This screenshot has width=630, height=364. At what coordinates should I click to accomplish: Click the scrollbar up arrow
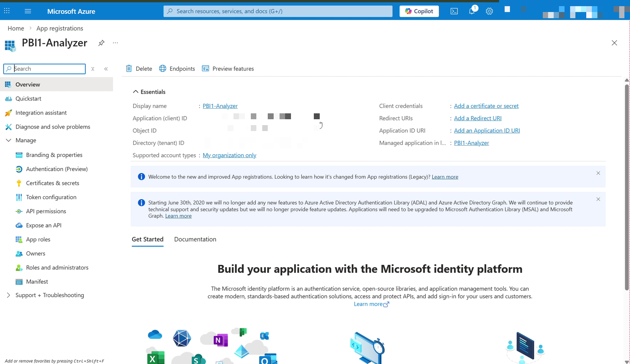click(x=627, y=80)
